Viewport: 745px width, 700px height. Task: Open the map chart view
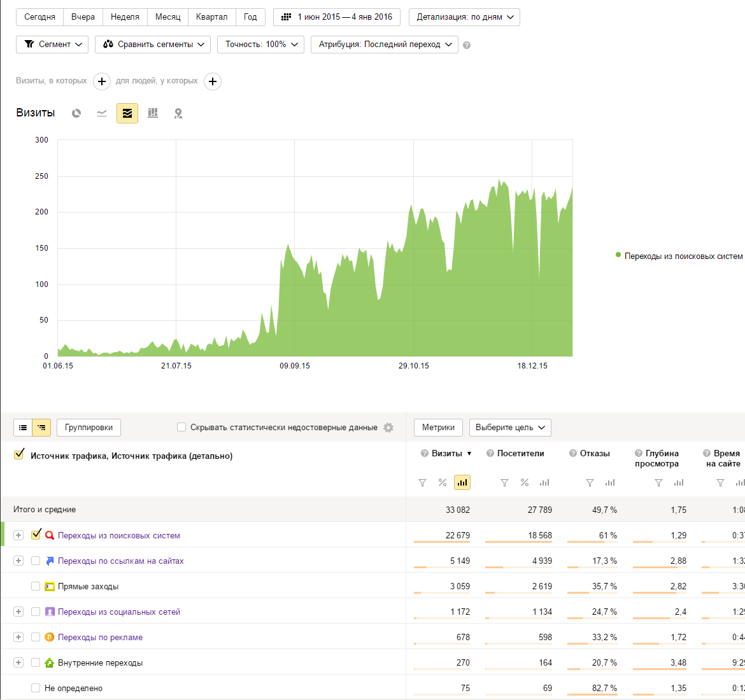click(x=178, y=113)
